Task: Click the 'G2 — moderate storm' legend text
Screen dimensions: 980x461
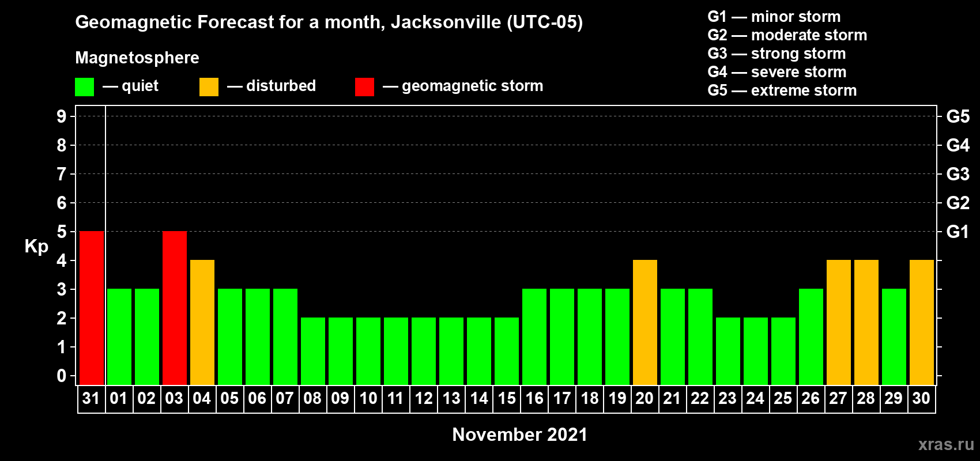Action: point(787,35)
